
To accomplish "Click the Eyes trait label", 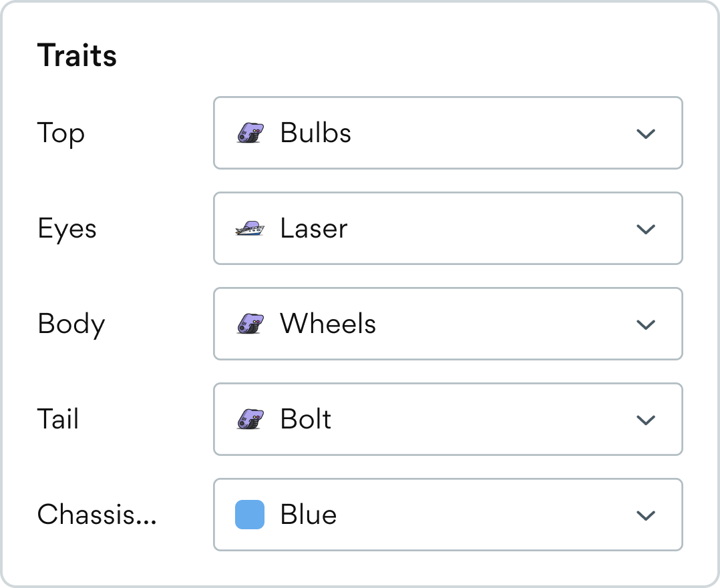I will (x=67, y=229).
